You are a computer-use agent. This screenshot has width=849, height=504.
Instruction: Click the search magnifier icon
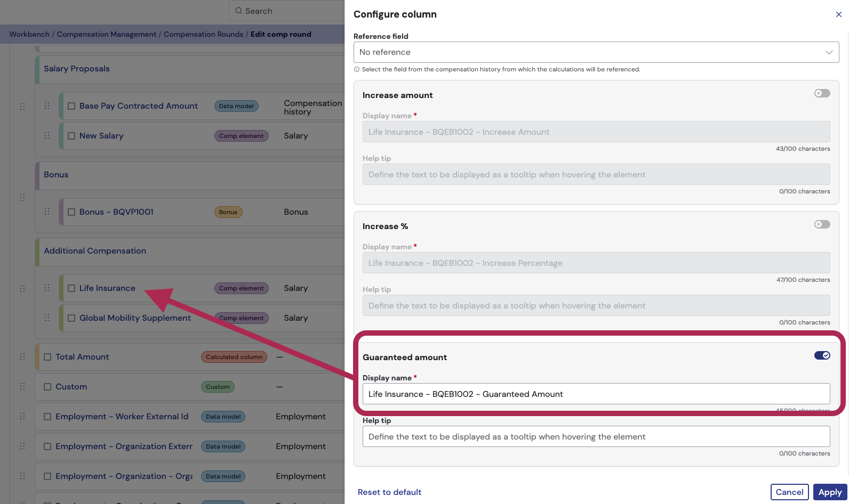click(x=238, y=11)
